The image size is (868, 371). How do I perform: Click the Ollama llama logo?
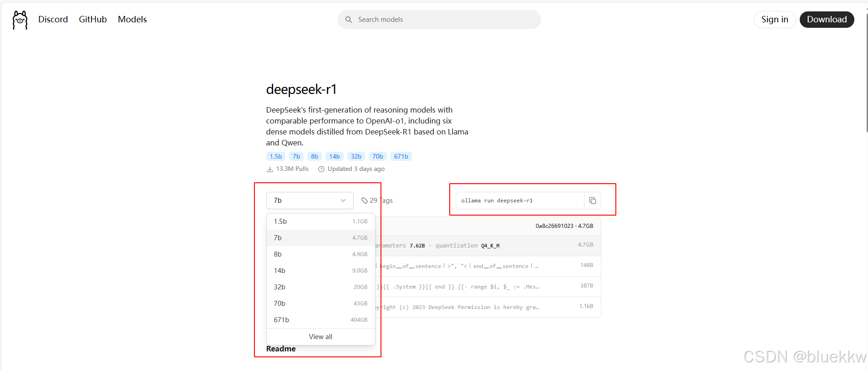point(20,20)
